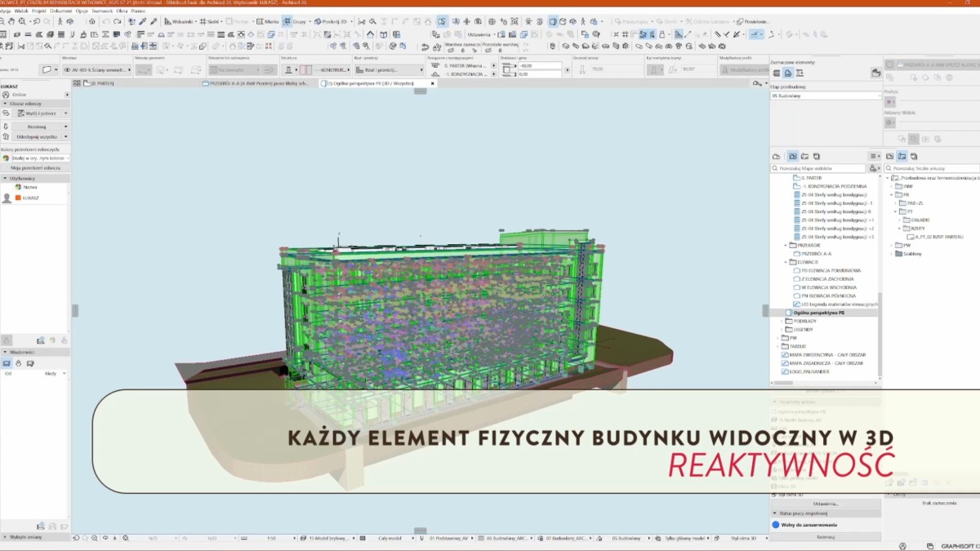Click the Przeszukaj Teczkę arkuszy search field
Image resolution: width=980 pixels, height=551 pixels.
931,168
